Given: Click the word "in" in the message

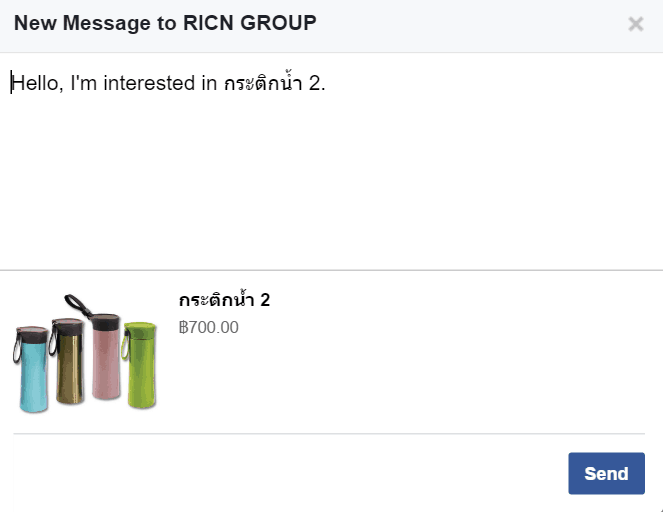Looking at the screenshot, I should (209, 83).
